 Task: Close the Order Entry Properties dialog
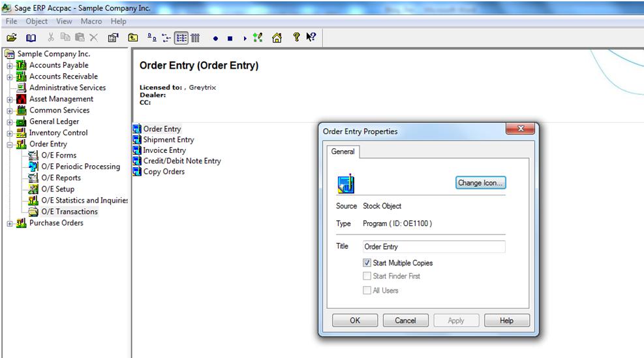click(x=521, y=129)
